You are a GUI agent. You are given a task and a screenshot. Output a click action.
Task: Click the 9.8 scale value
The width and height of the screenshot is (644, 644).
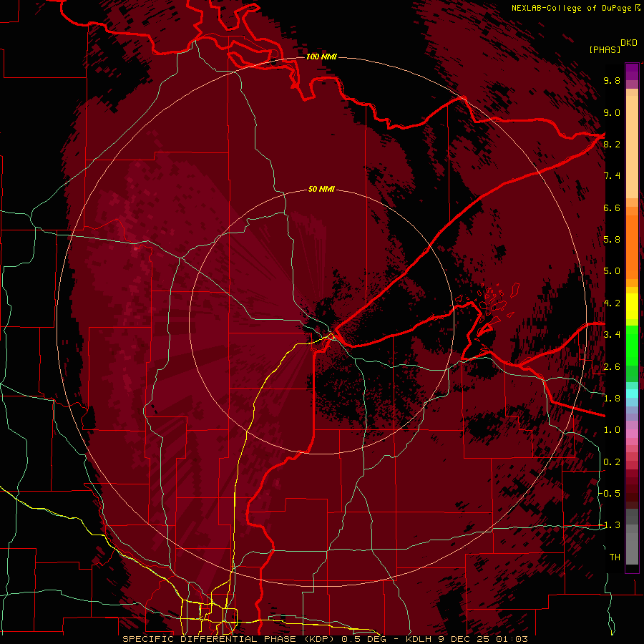pos(612,80)
